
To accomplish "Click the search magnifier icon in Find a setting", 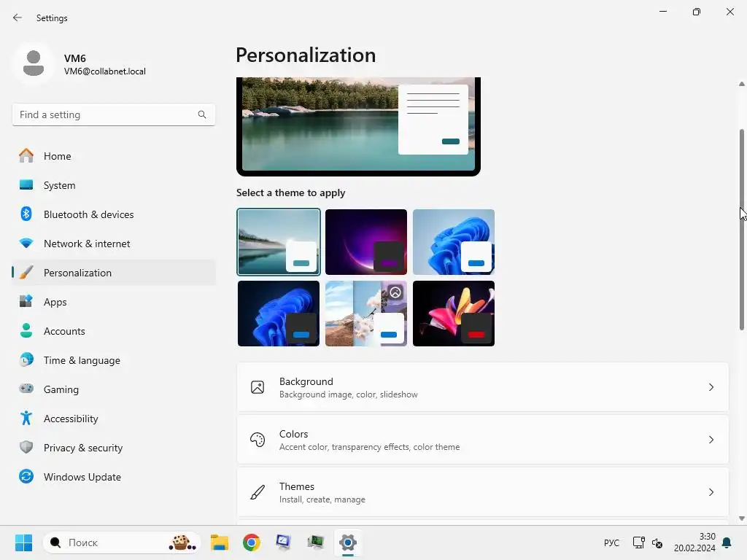I will pyautogui.click(x=202, y=114).
